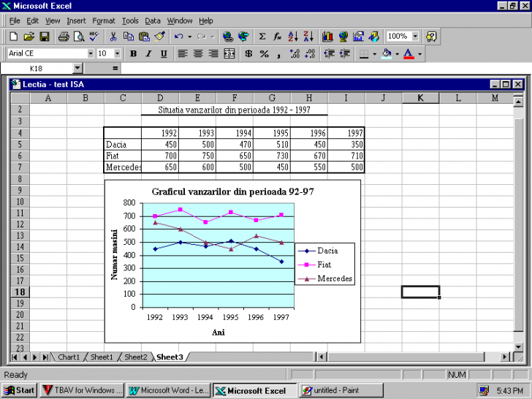
Task: Apply Currency Style dollar icon
Action: coord(248,53)
